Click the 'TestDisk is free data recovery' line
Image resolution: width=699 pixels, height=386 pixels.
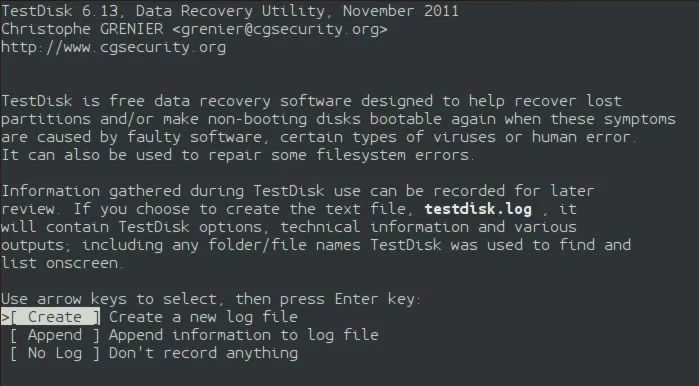point(311,101)
